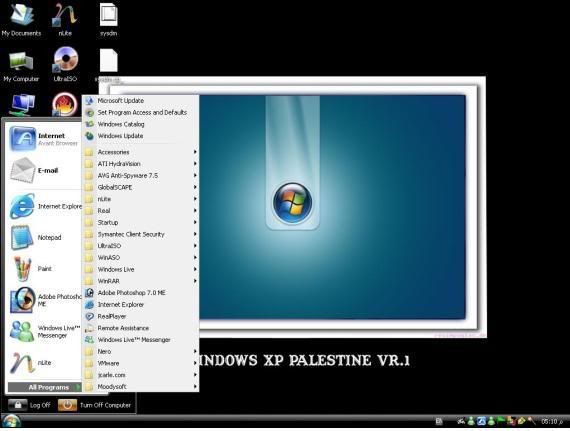Select the sysdm file on the desktop
The width and height of the screenshot is (570, 431).
click(109, 19)
